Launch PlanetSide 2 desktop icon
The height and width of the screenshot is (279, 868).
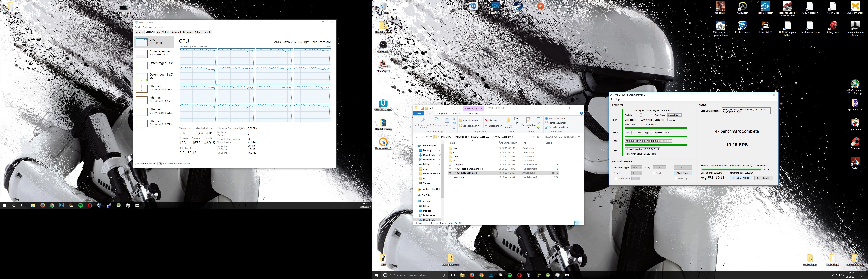point(765,27)
